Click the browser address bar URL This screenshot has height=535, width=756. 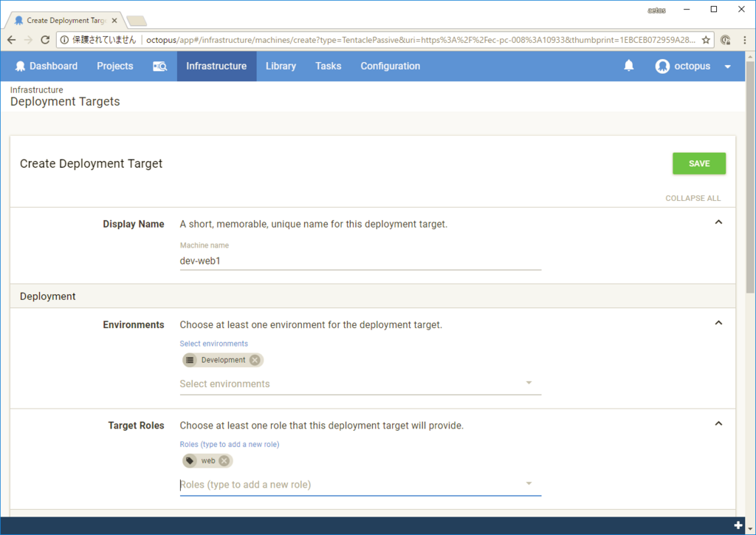[x=420, y=40]
